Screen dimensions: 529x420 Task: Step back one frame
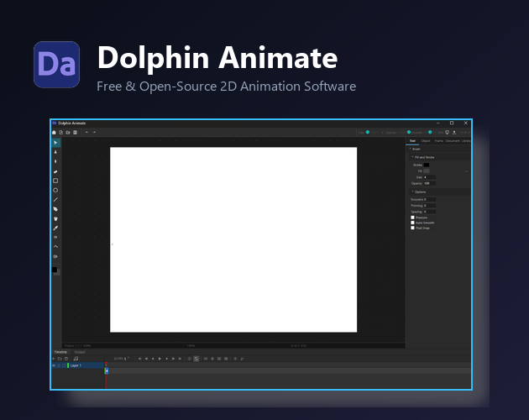tap(153, 359)
